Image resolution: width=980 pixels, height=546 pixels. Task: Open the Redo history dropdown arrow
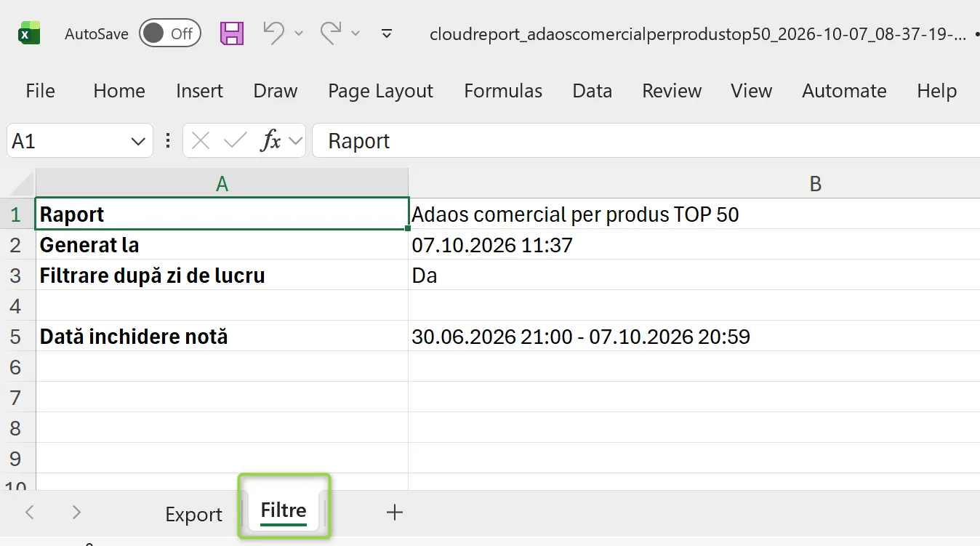356,33
